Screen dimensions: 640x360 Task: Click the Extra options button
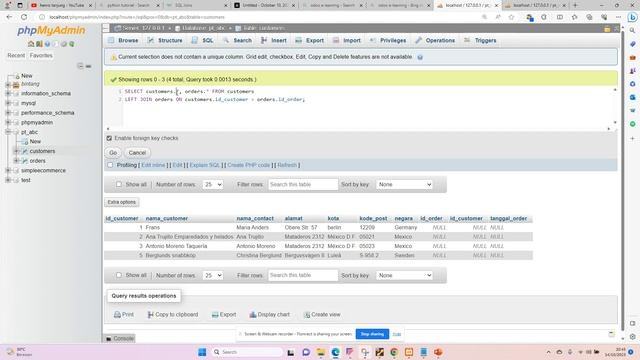(122, 202)
